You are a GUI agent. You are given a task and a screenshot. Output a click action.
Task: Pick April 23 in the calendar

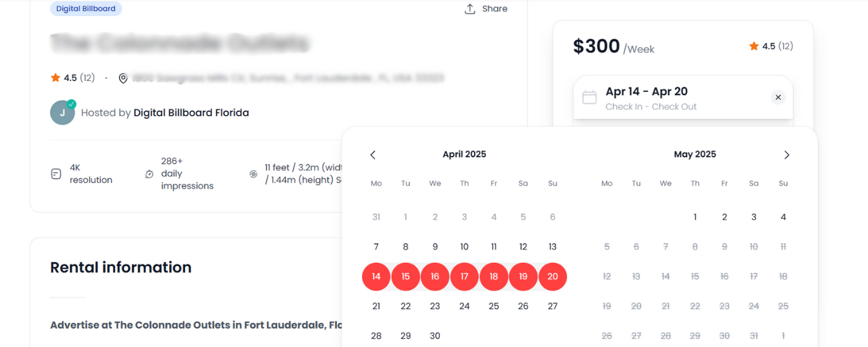[435, 307]
